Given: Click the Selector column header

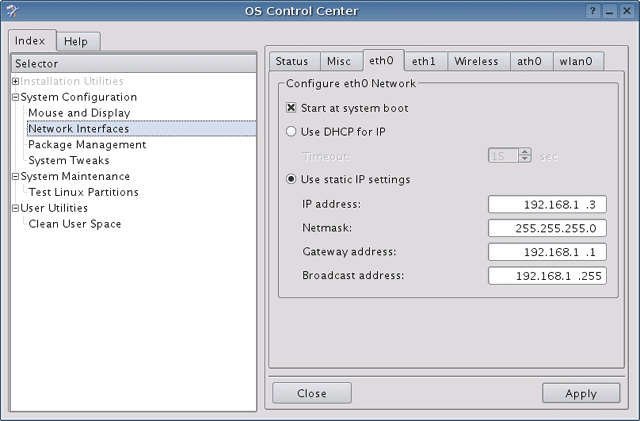Looking at the screenshot, I should 134,64.
